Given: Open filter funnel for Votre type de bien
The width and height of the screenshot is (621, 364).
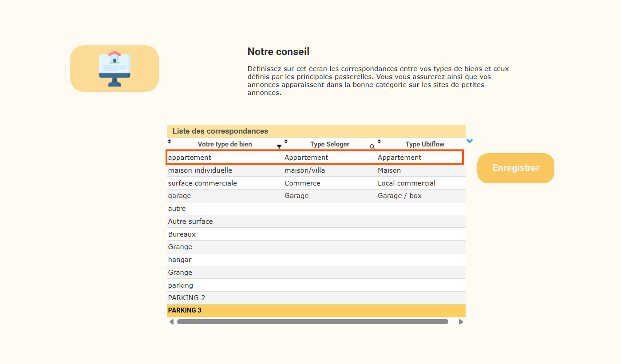Looking at the screenshot, I should (279, 146).
